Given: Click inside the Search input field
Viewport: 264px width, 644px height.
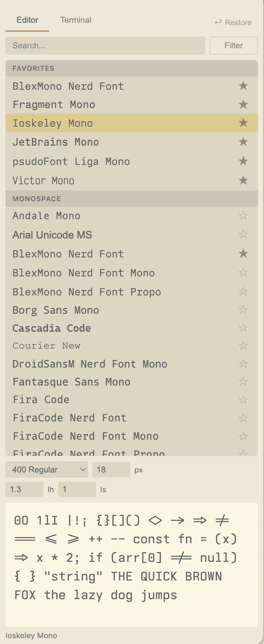Looking at the screenshot, I should 105,45.
